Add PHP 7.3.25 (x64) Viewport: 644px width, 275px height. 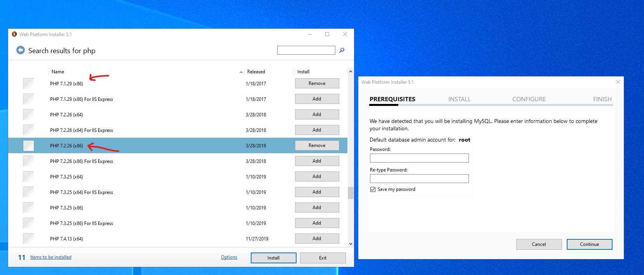tap(317, 176)
